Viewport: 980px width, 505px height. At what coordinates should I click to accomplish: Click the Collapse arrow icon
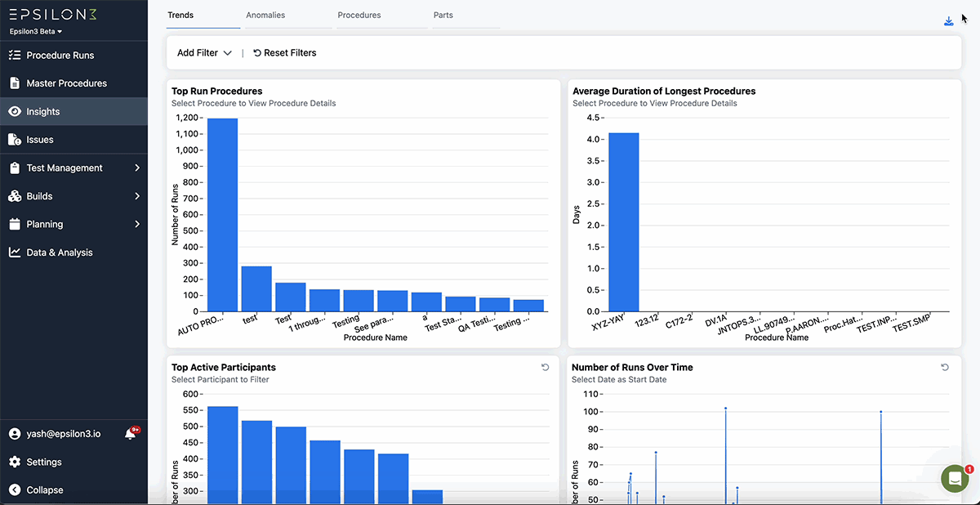tap(14, 490)
